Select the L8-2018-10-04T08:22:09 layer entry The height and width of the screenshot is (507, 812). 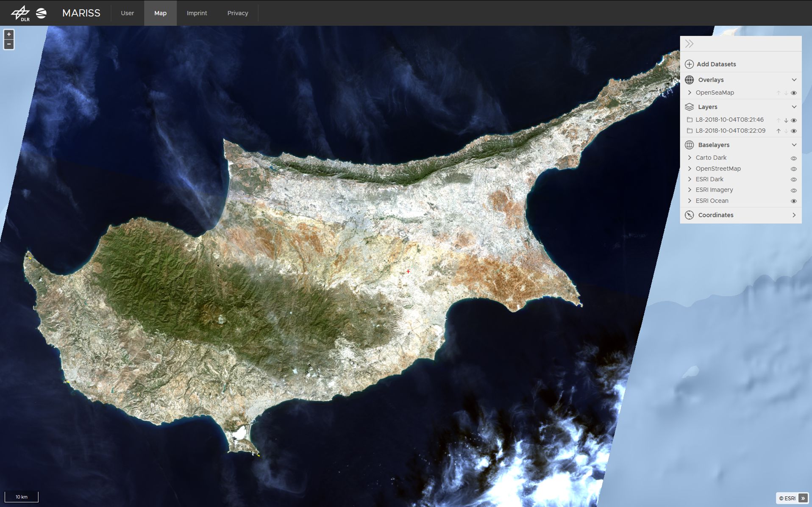(x=730, y=131)
